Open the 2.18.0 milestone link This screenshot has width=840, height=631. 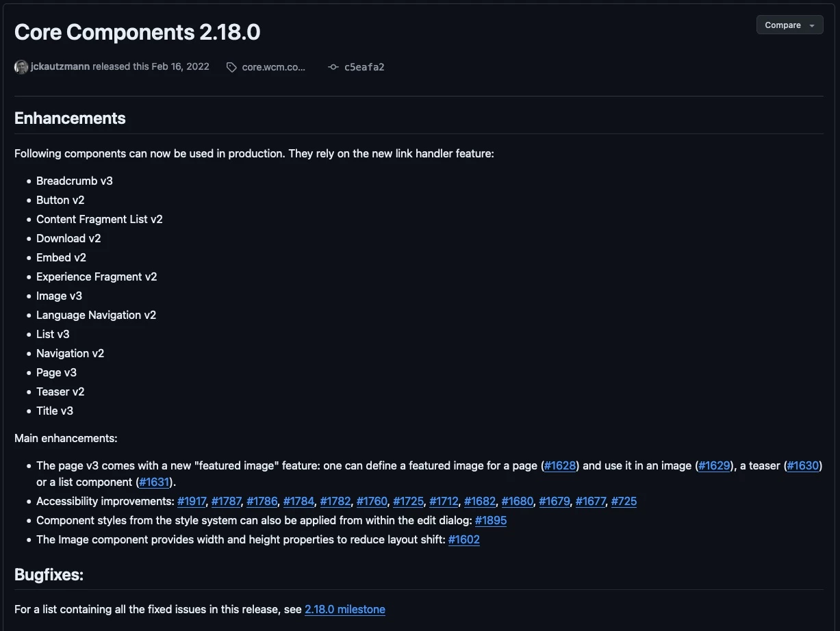[x=345, y=609]
